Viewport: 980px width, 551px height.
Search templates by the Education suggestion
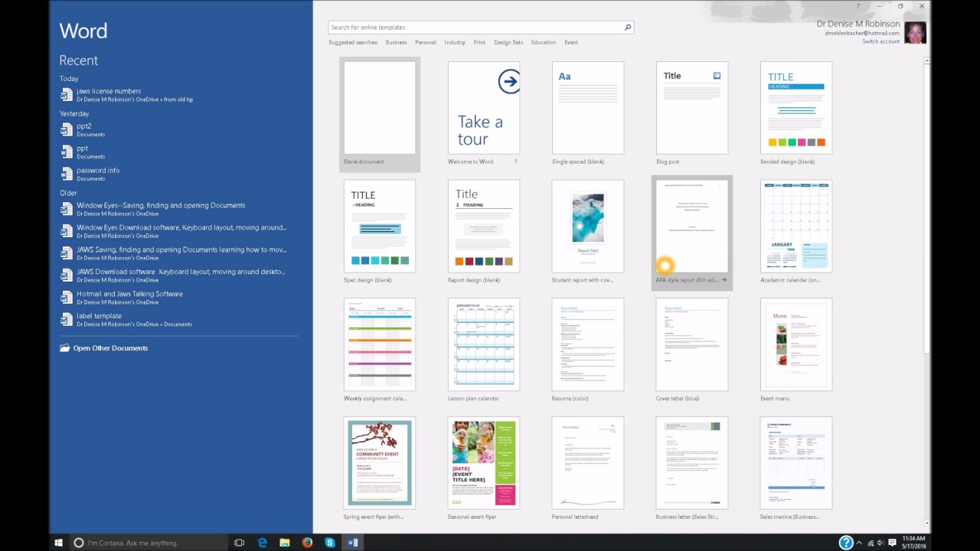coord(544,42)
